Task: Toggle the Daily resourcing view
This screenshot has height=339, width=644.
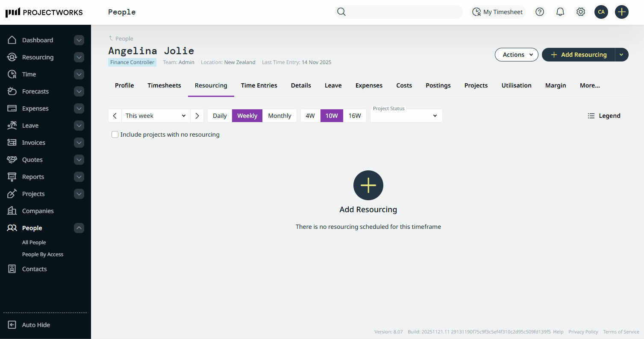Action: (x=220, y=115)
